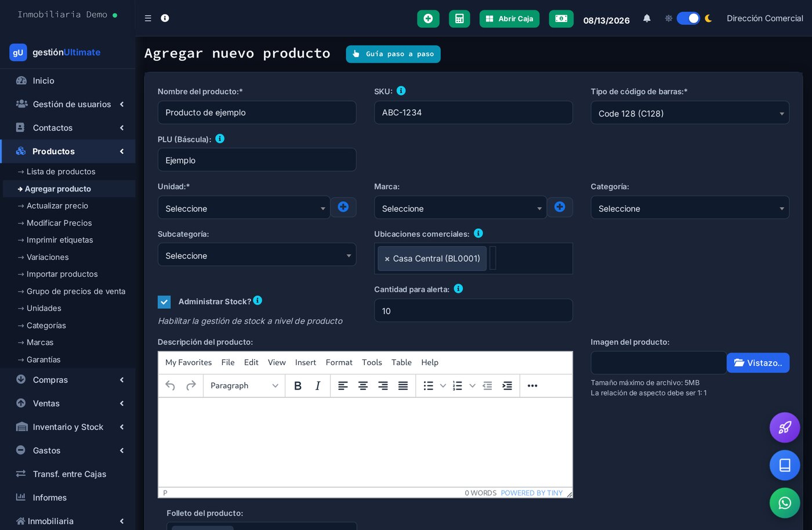The width and height of the screenshot is (812, 530).
Task: Insert bullet list in editor
Action: (429, 385)
